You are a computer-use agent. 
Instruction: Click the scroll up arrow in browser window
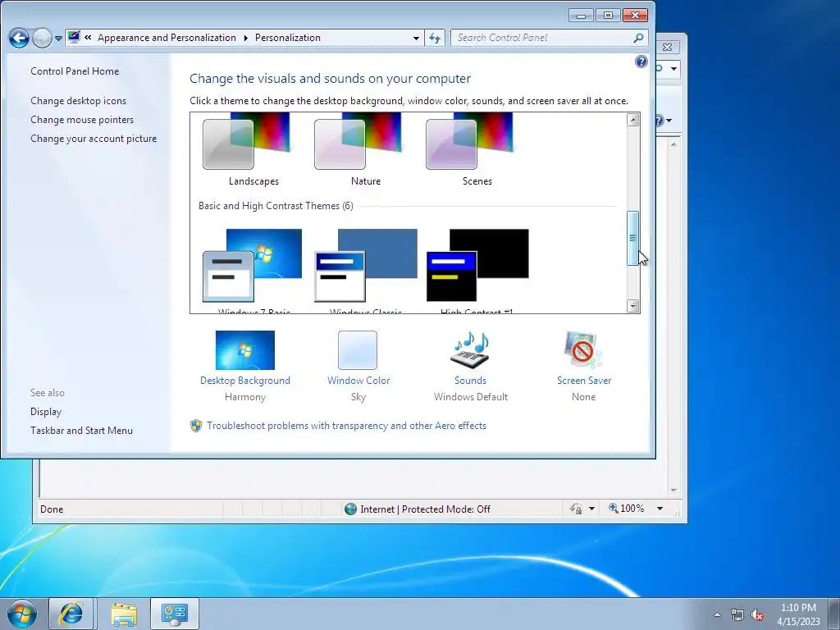[x=674, y=144]
